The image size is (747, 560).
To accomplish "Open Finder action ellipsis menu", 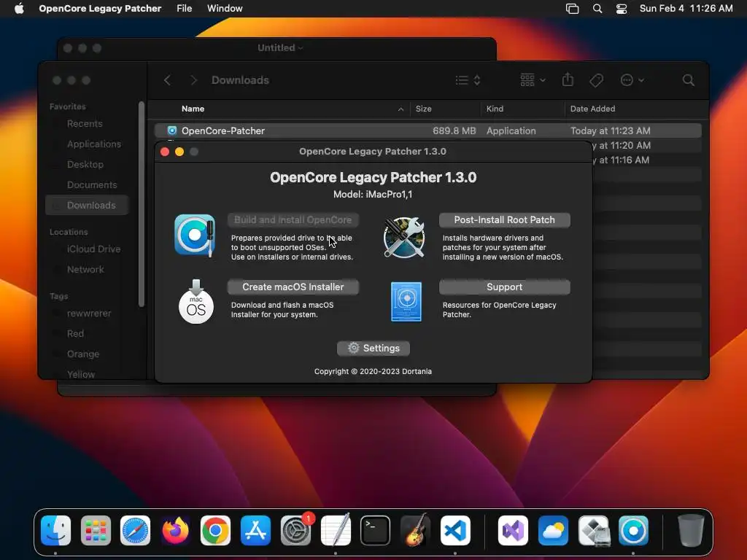I will tap(632, 80).
